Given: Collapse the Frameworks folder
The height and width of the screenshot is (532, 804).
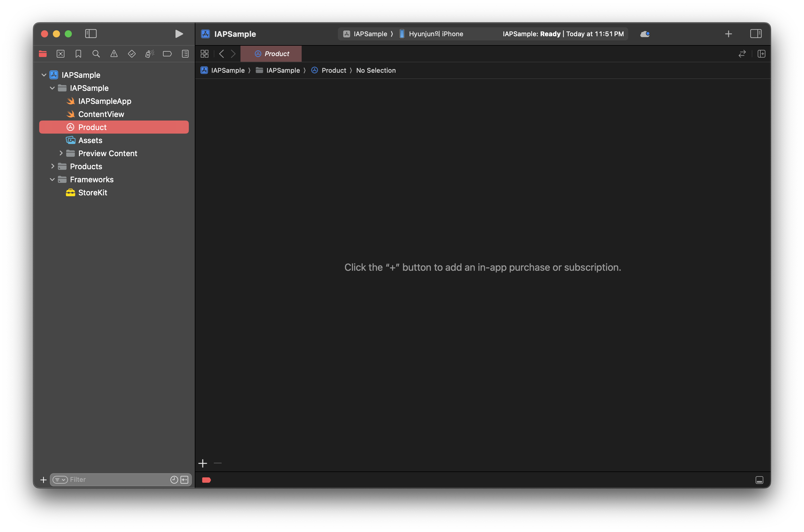Looking at the screenshot, I should pos(52,180).
